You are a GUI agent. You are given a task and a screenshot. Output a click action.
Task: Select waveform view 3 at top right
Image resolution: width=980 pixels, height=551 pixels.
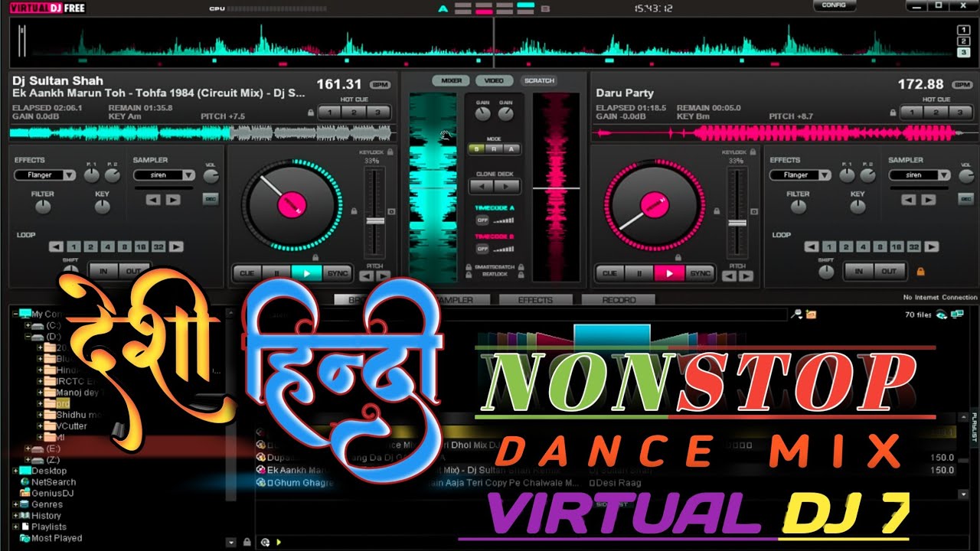click(x=964, y=52)
